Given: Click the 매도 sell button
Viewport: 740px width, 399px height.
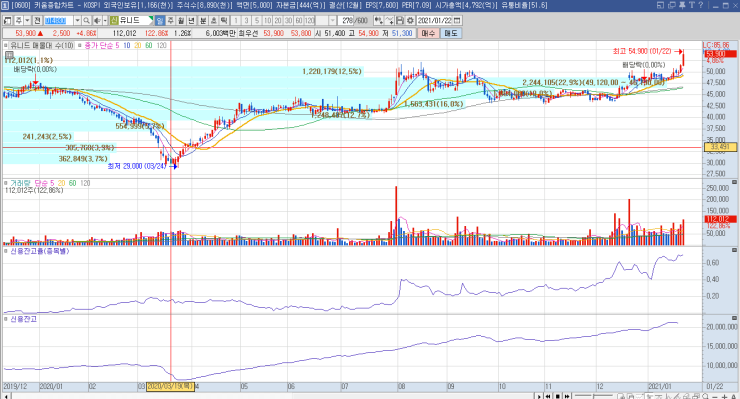Looking at the screenshot, I should tap(451, 33).
